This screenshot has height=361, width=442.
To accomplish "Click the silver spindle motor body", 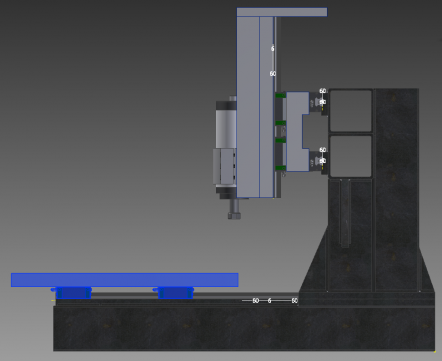I will pyautogui.click(x=226, y=129).
